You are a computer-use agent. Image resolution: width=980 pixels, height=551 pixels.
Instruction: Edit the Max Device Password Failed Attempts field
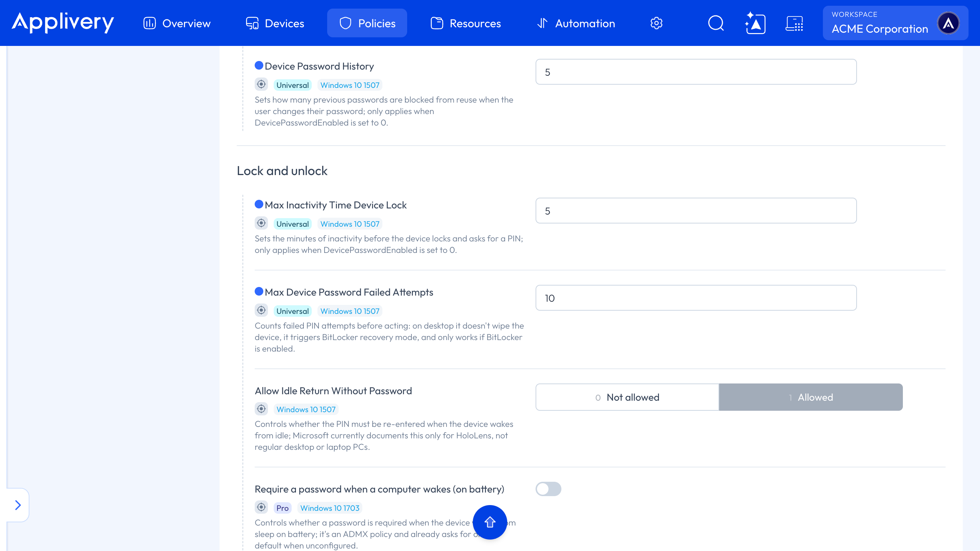coord(696,298)
